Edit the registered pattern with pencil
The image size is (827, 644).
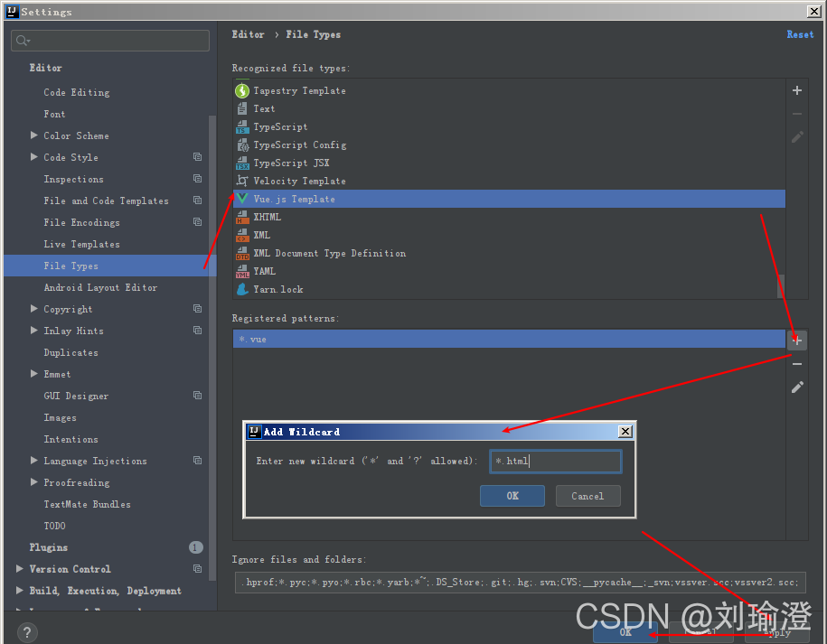797,387
